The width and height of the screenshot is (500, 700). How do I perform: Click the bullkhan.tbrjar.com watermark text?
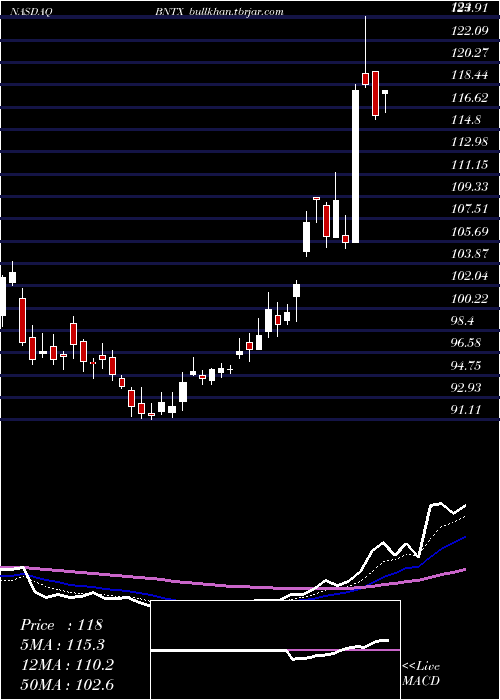[236, 12]
